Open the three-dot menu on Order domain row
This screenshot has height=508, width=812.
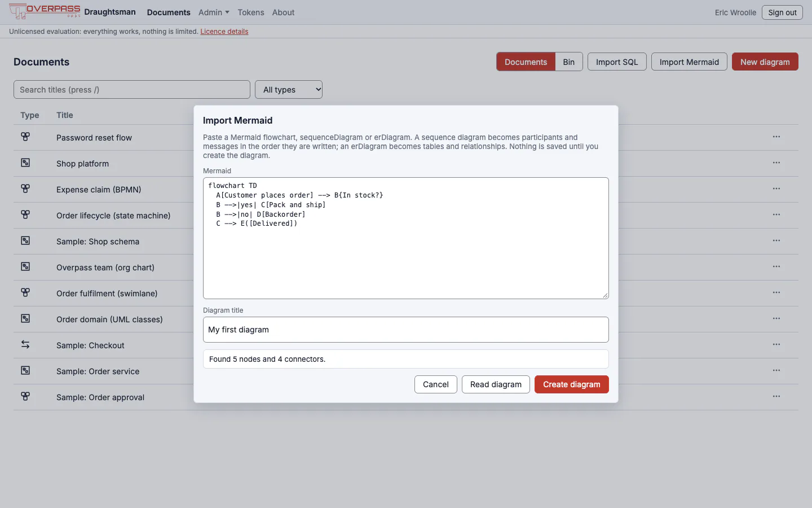click(776, 318)
